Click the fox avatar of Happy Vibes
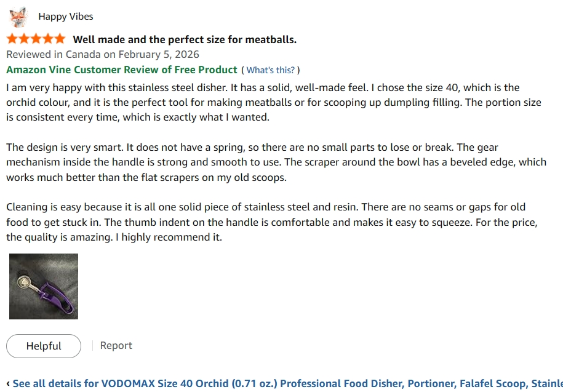Screen dimensions: 563x392 pos(18,17)
